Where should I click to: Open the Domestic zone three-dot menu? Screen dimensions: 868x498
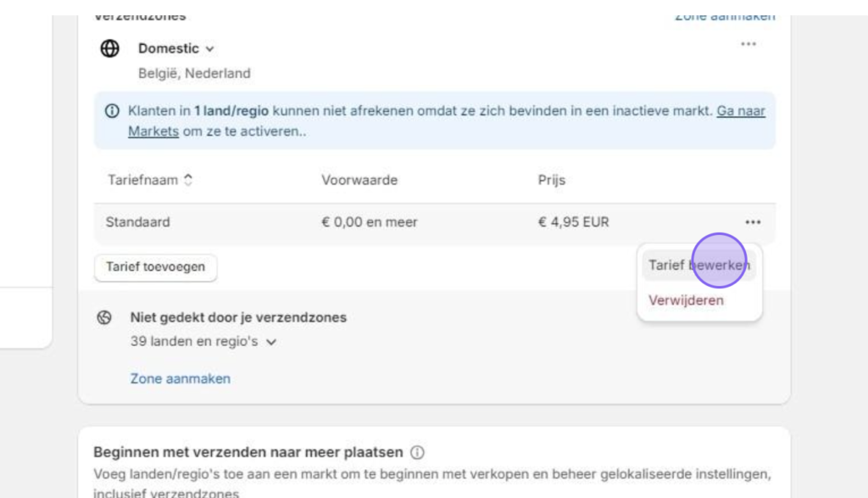[748, 44]
